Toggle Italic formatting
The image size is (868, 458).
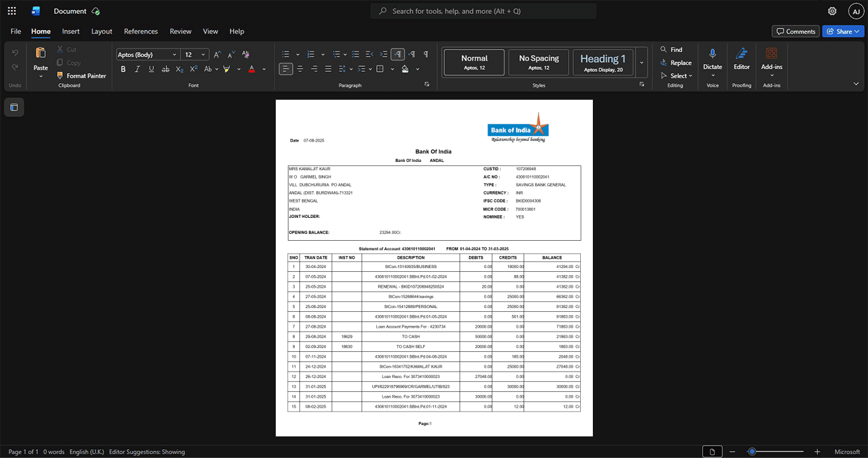tap(137, 69)
